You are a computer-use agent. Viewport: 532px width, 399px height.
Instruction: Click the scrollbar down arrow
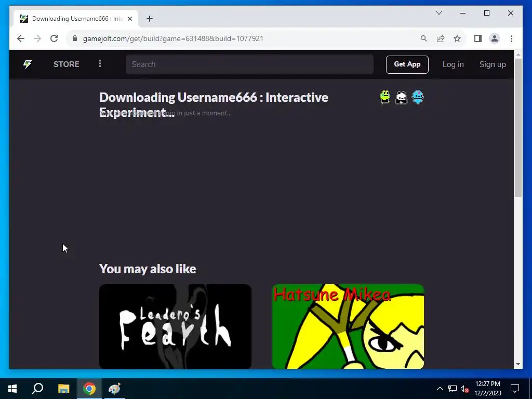tap(518, 364)
